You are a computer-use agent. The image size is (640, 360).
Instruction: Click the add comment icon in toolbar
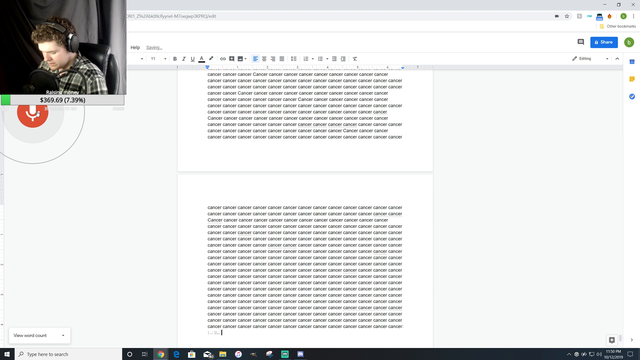click(232, 59)
